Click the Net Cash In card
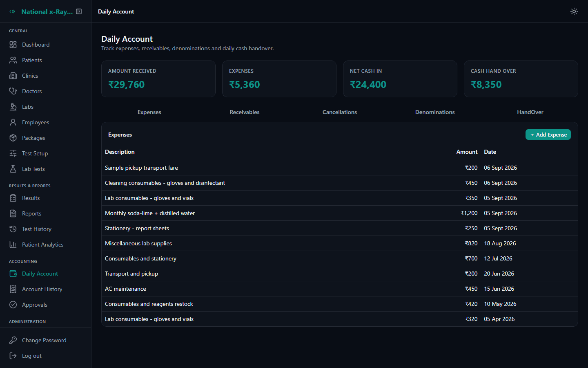This screenshot has height=368, width=588. 400,79
